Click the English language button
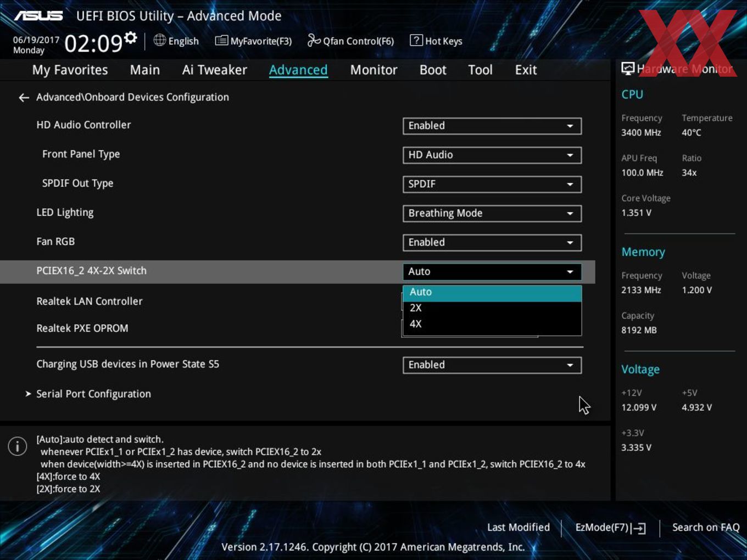Viewport: 747px width, 560px height. click(x=176, y=41)
